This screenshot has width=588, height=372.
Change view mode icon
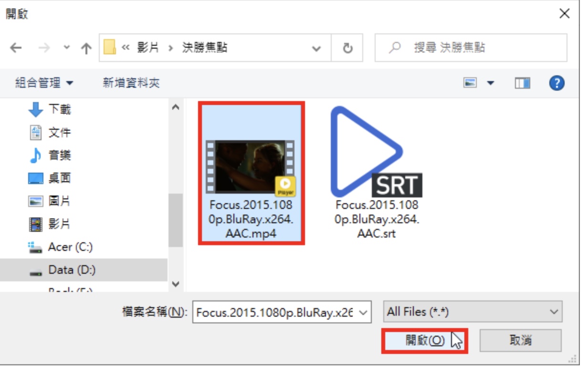tap(471, 83)
